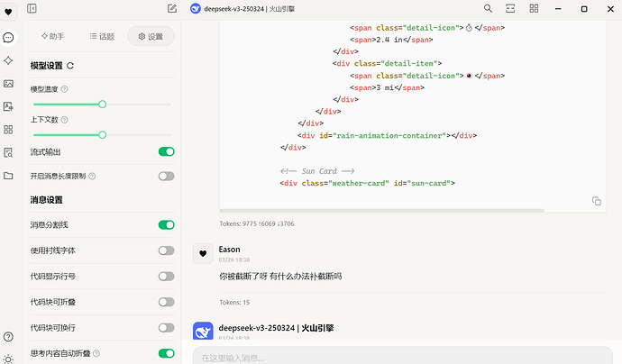Click the message '你被截断了呀 有什么办法补截断吗'
Viewport: 622px width, 364px height.
pyautogui.click(x=280, y=277)
